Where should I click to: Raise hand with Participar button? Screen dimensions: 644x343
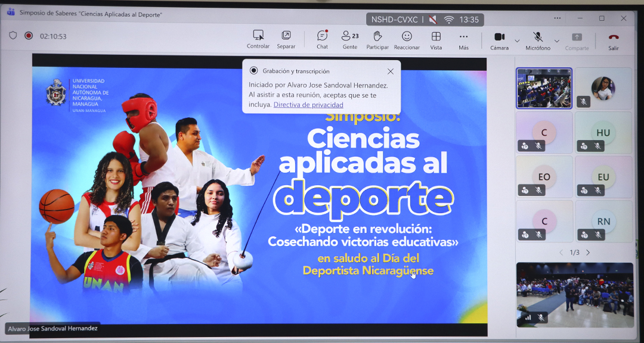coord(377,39)
